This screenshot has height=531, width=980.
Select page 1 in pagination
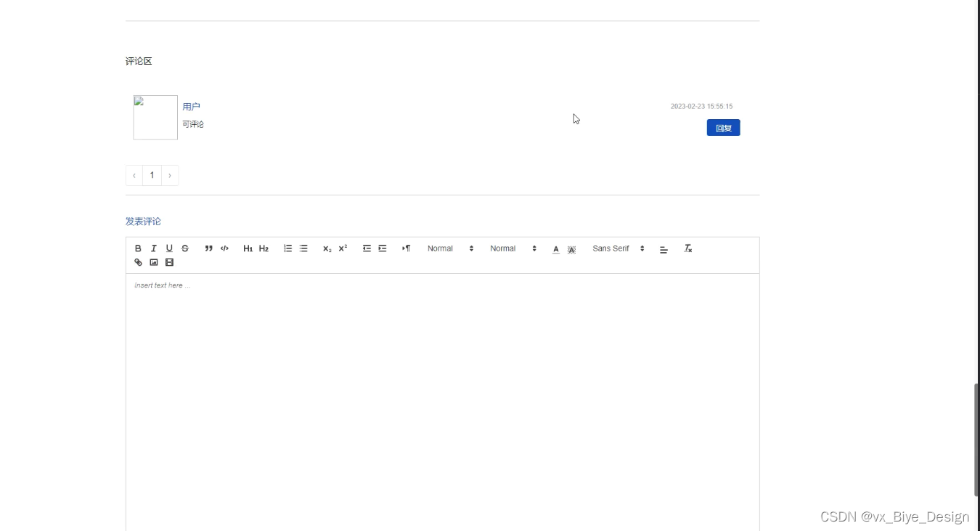pos(152,175)
